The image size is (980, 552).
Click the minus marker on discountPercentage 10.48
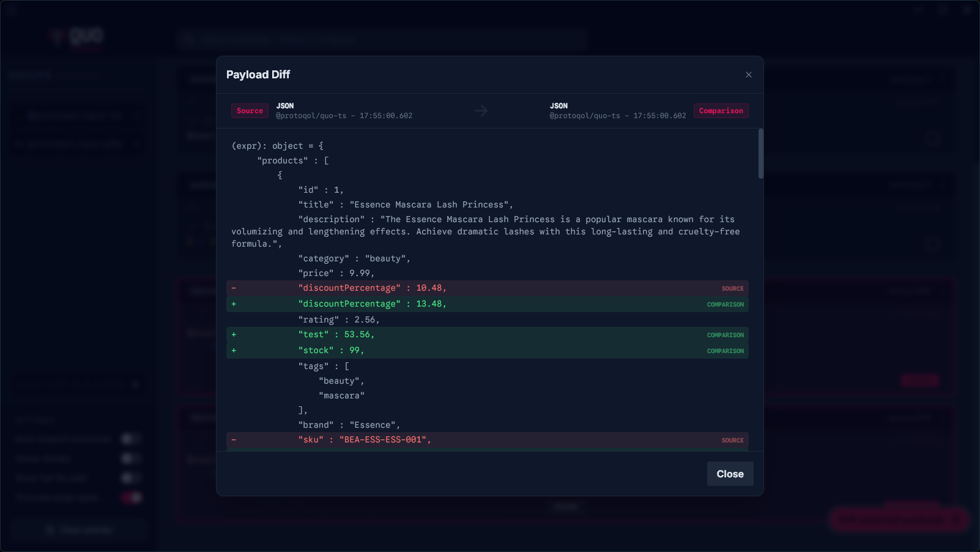234,288
